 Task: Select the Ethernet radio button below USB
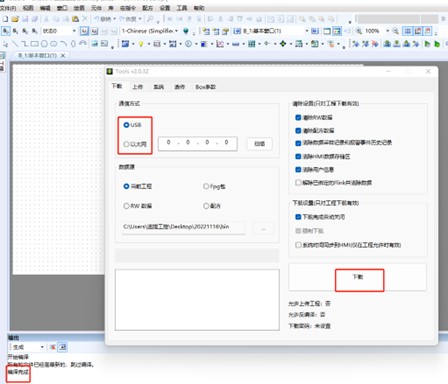pyautogui.click(x=126, y=144)
